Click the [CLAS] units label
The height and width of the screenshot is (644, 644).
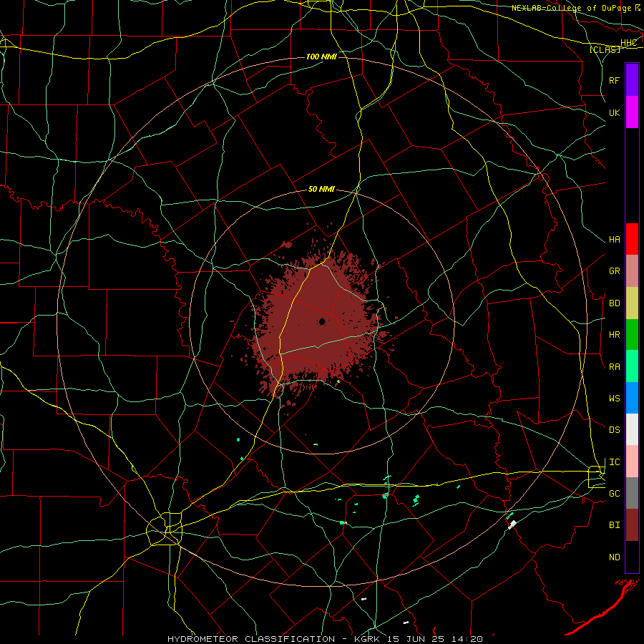click(605, 49)
